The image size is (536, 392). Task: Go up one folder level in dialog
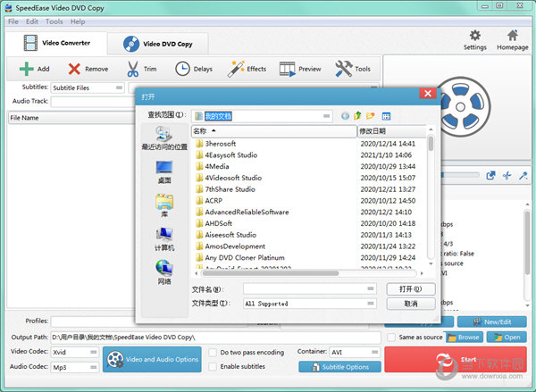pos(357,116)
